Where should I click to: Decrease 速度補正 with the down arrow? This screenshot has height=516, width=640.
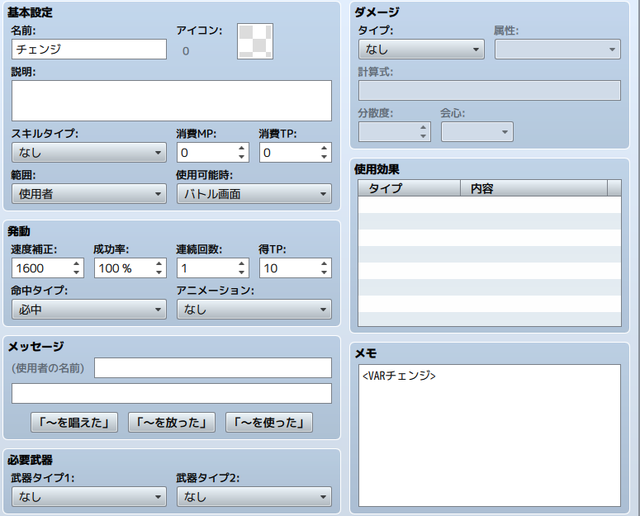(77, 273)
